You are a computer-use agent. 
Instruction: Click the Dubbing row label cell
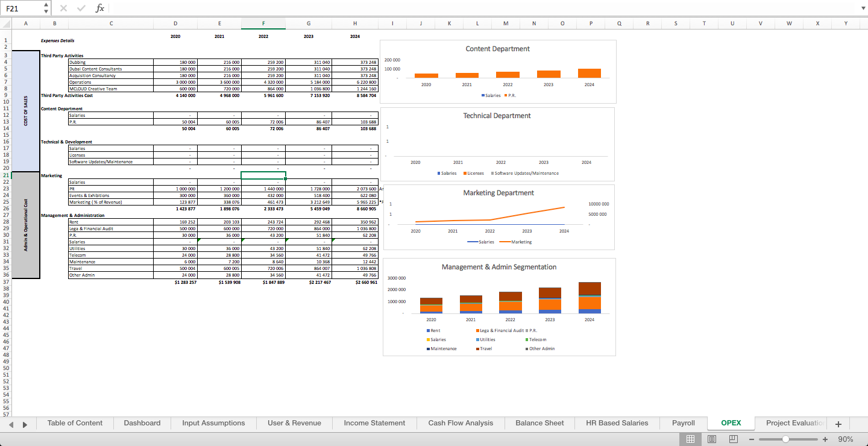click(111, 62)
